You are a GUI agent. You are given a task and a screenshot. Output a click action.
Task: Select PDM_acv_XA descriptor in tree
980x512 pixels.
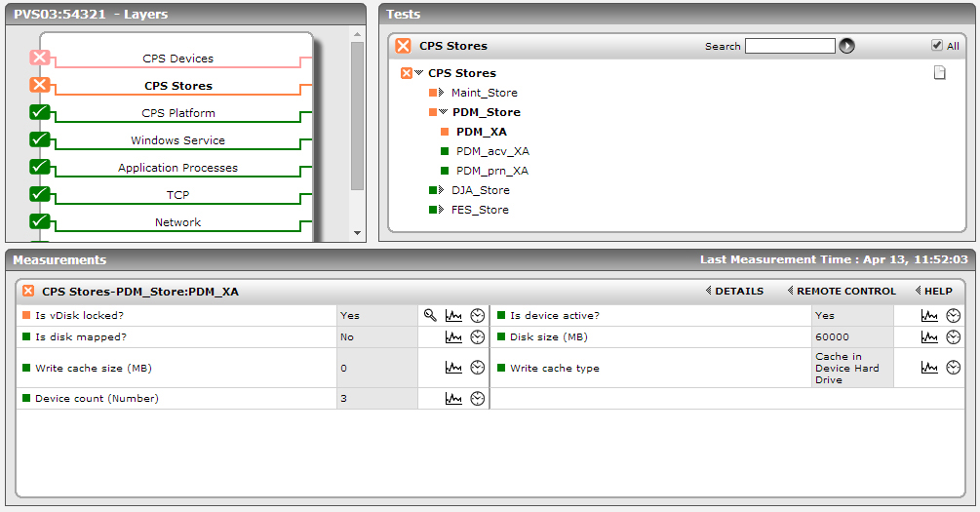click(x=492, y=150)
